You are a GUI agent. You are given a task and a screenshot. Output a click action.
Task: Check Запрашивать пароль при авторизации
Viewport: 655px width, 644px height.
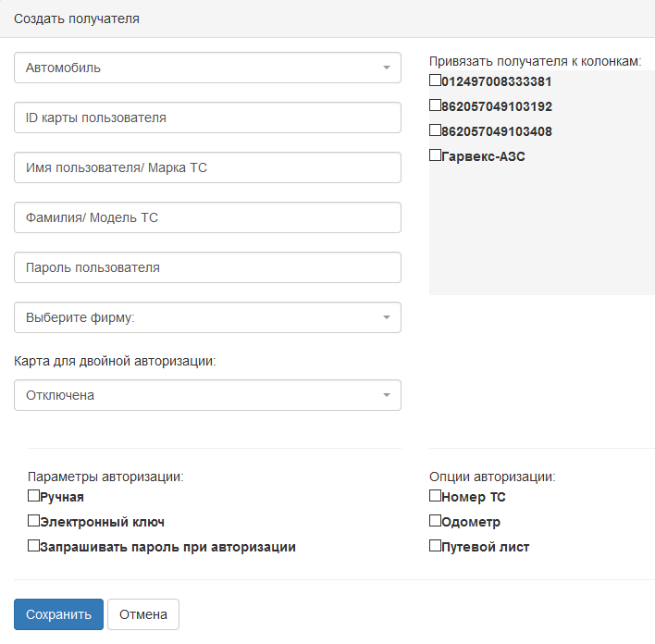[34, 546]
